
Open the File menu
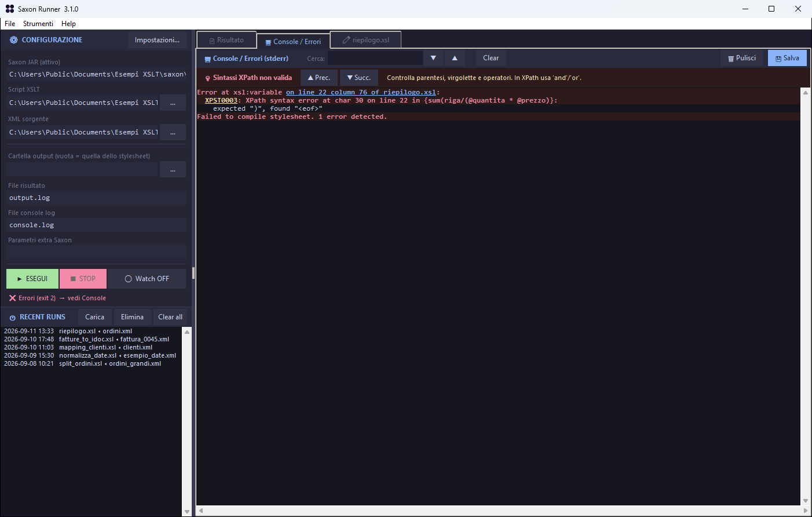click(x=10, y=24)
